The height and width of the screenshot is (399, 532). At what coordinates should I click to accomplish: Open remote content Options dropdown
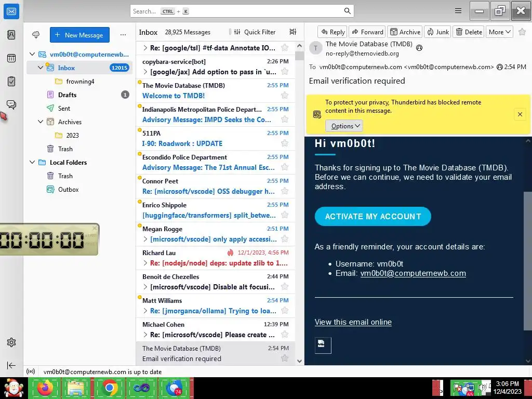coord(344,126)
